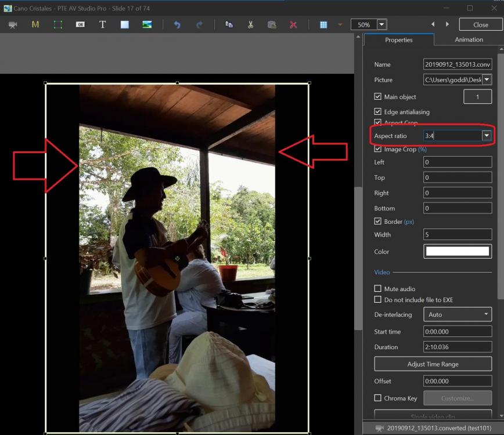Delete object with red X icon
The width and height of the screenshot is (504, 435).
293,25
